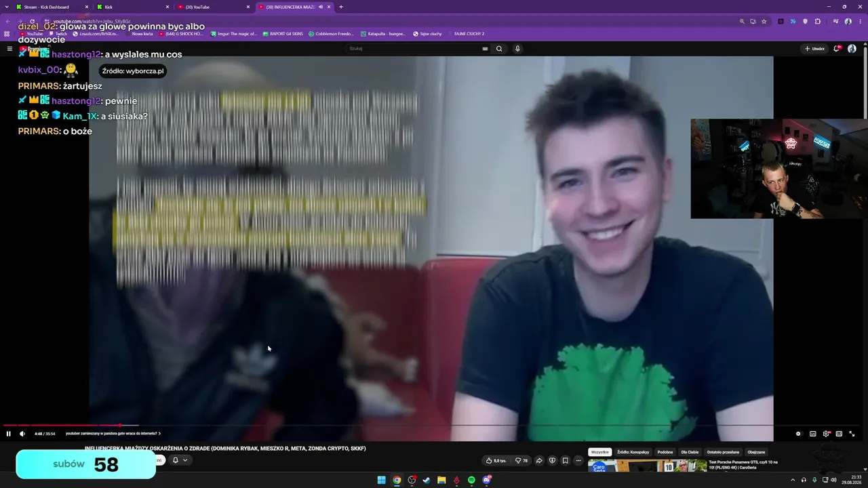Select the Dla Ciebie filter chip
This screenshot has width=868, height=488.
click(x=690, y=452)
